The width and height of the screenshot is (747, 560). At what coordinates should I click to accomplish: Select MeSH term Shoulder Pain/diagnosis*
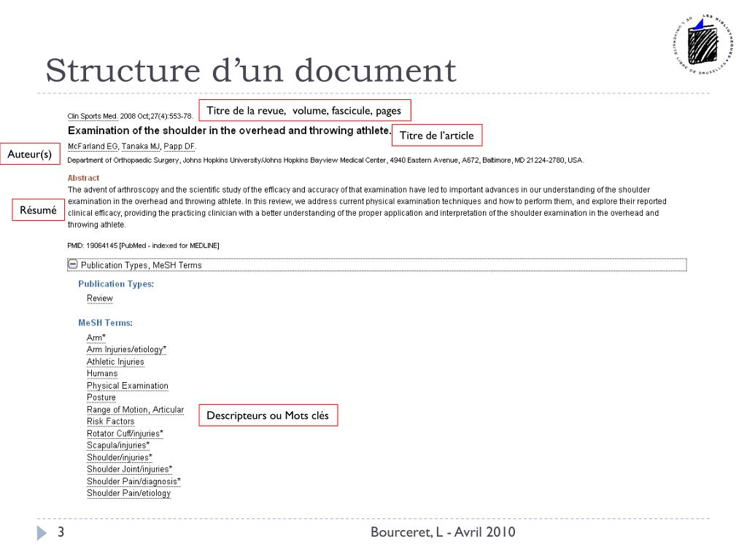[134, 481]
